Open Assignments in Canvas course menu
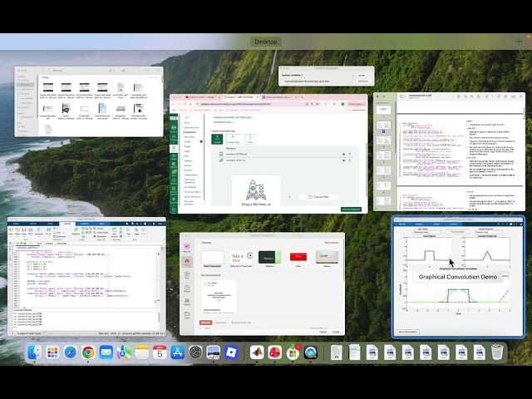Screen dimensions: 532x399 coord(190,132)
